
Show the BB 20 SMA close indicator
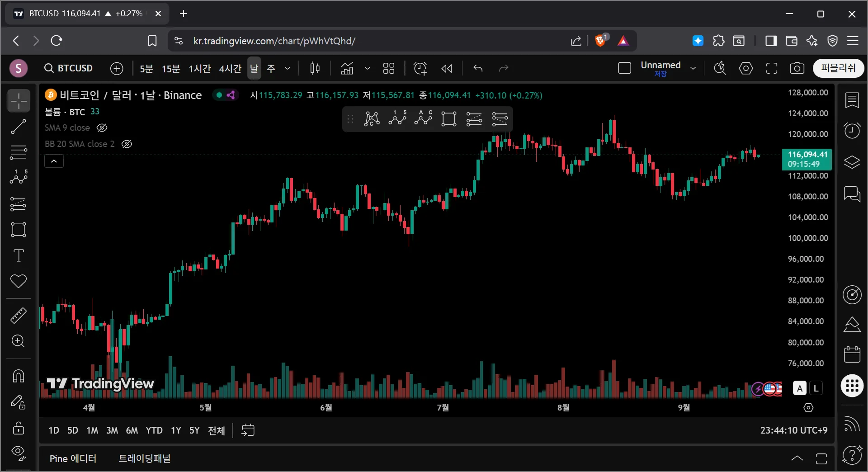tap(127, 144)
